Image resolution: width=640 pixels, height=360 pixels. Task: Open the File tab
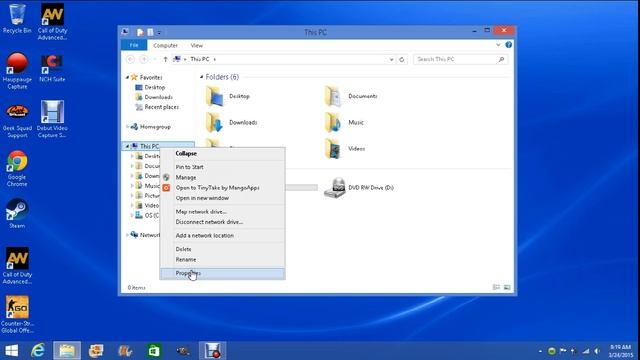[x=134, y=45]
